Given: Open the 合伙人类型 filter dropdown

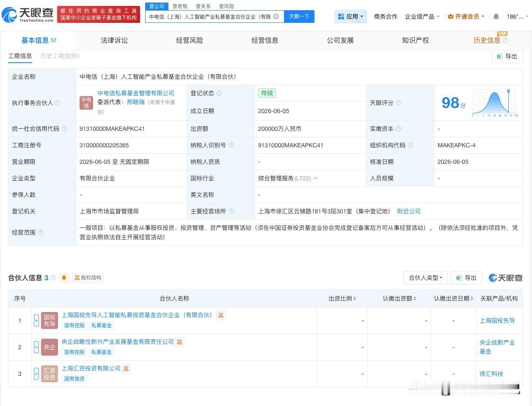Looking at the screenshot, I should (425, 278).
